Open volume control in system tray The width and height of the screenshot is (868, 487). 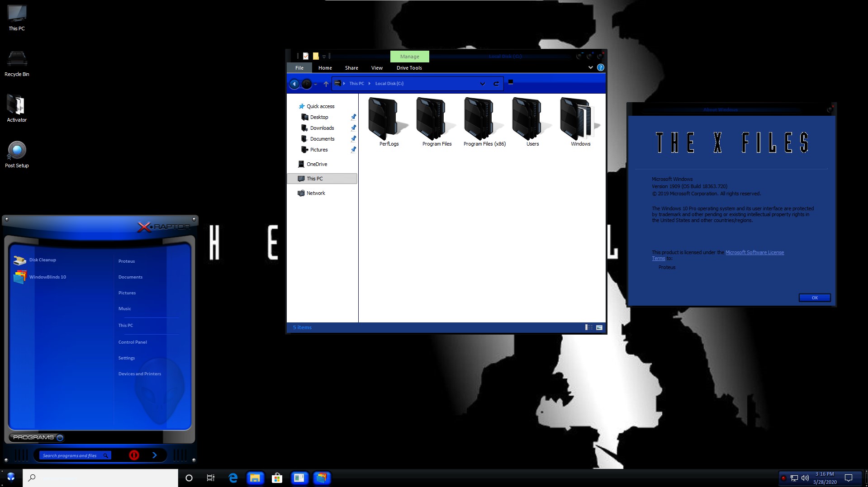(x=805, y=478)
